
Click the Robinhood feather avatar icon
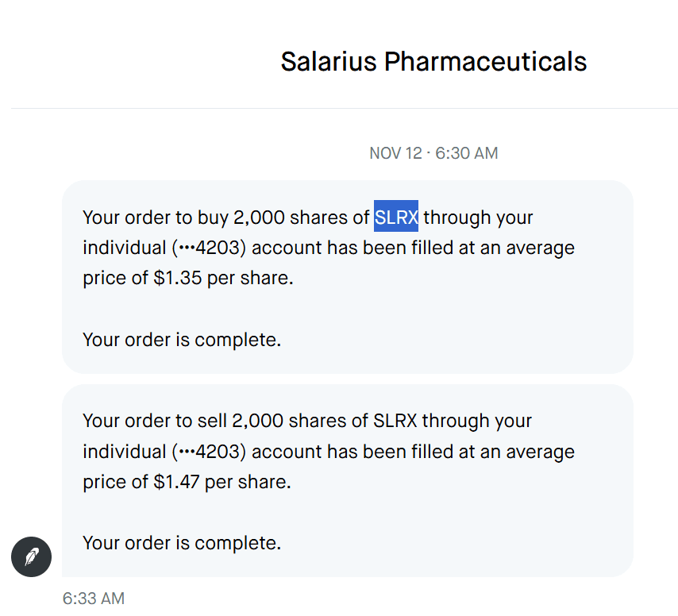[x=31, y=556]
